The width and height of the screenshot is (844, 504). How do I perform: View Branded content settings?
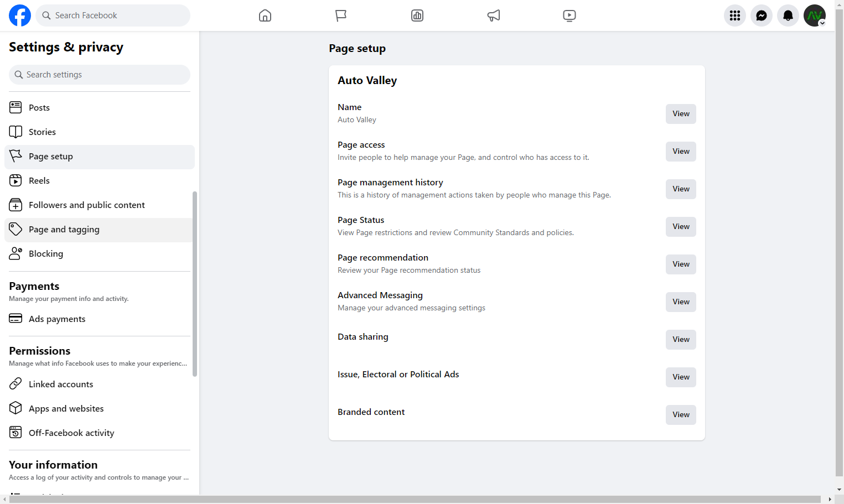tap(681, 414)
